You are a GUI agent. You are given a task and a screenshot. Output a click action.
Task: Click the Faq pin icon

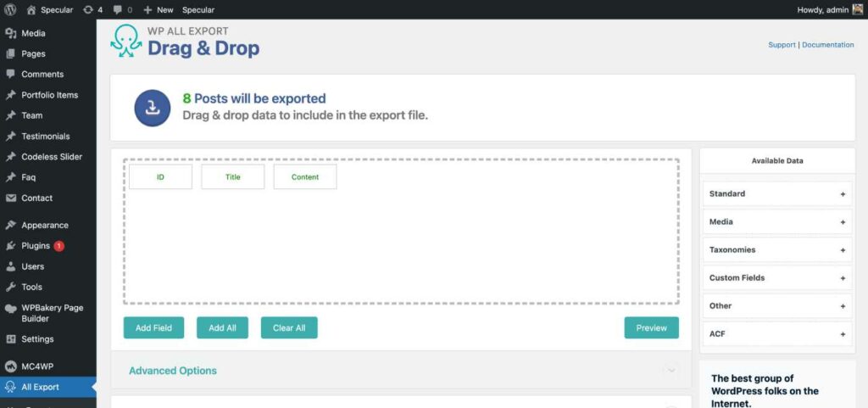click(x=10, y=177)
